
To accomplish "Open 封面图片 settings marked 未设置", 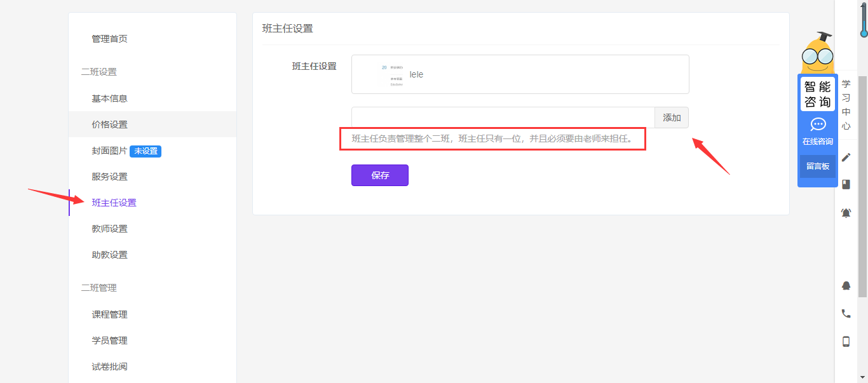I will (109, 151).
